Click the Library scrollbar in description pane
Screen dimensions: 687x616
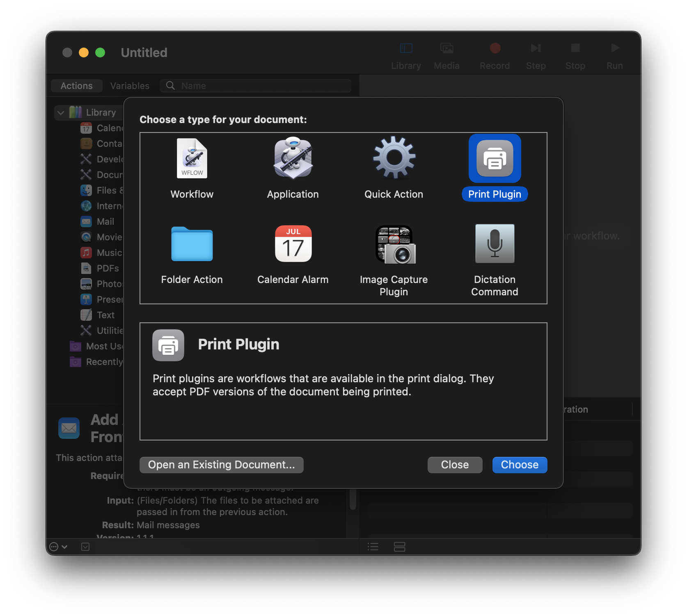(x=353, y=499)
